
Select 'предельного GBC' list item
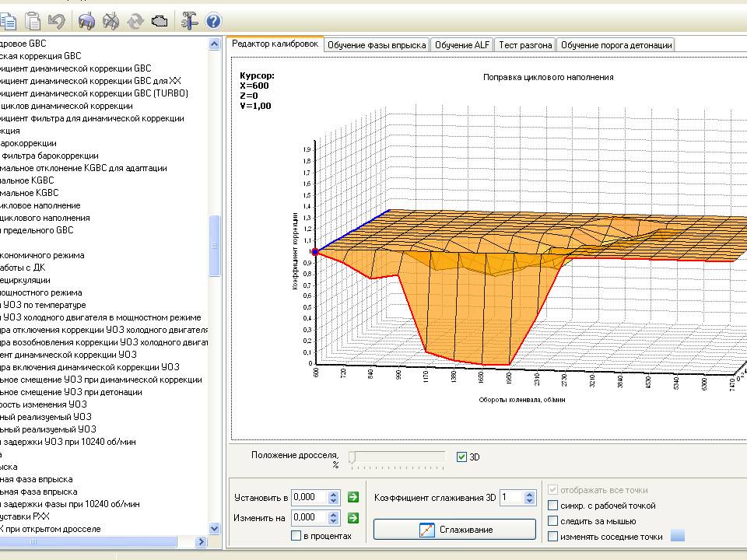[37, 230]
